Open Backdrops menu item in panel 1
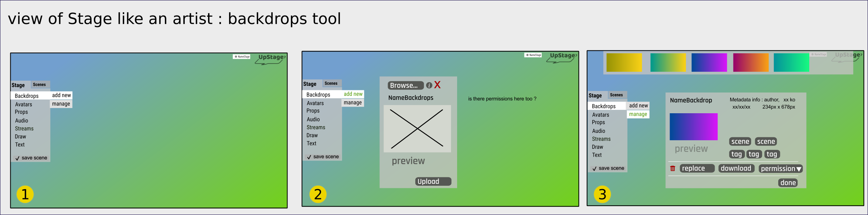The width and height of the screenshot is (868, 215). coord(30,96)
